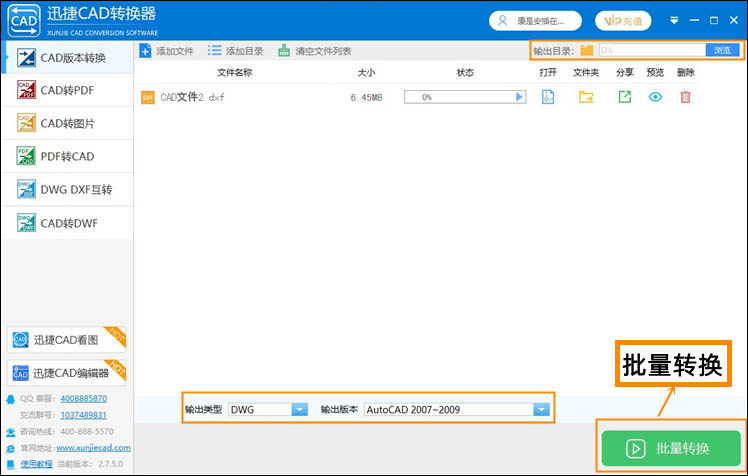748x476 pixels.
Task: Open the 输出类型 DWG dropdown
Action: click(x=268, y=409)
